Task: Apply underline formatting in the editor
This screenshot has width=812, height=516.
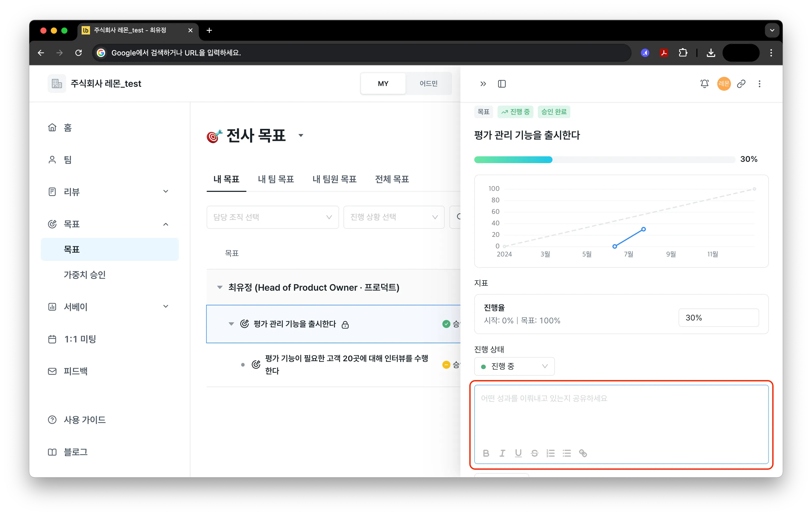Action: [518, 453]
